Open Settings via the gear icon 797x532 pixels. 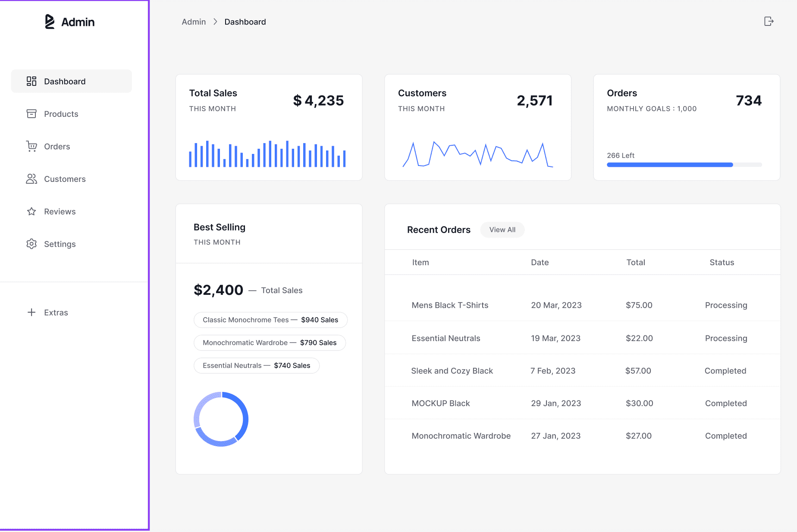pos(31,244)
